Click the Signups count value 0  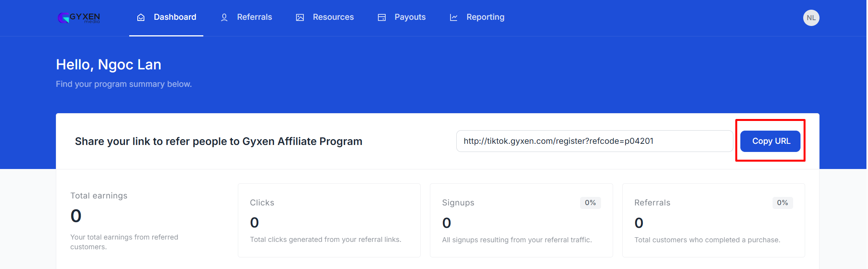[447, 223]
